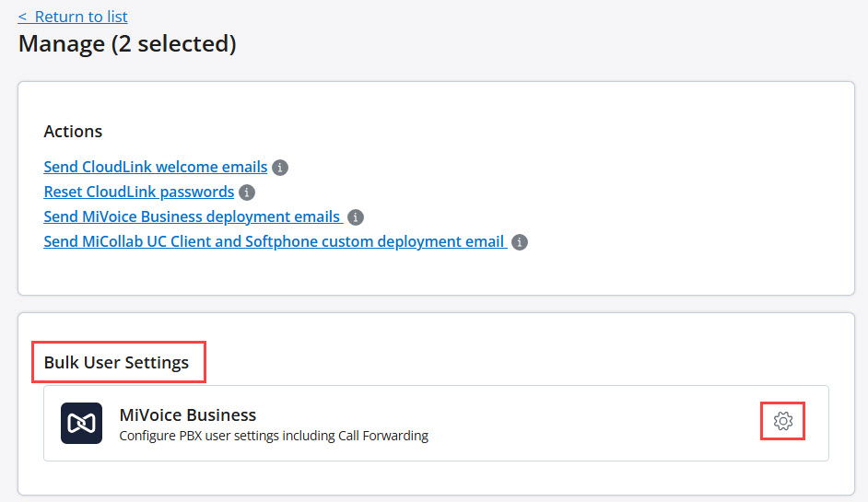Select the MiVoice Business card title
The width and height of the screenshot is (868, 502).
click(x=188, y=414)
